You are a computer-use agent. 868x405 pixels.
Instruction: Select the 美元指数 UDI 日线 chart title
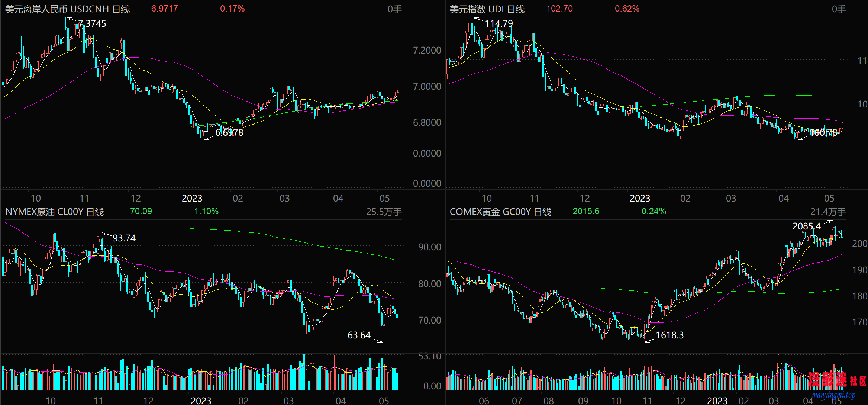487,9
